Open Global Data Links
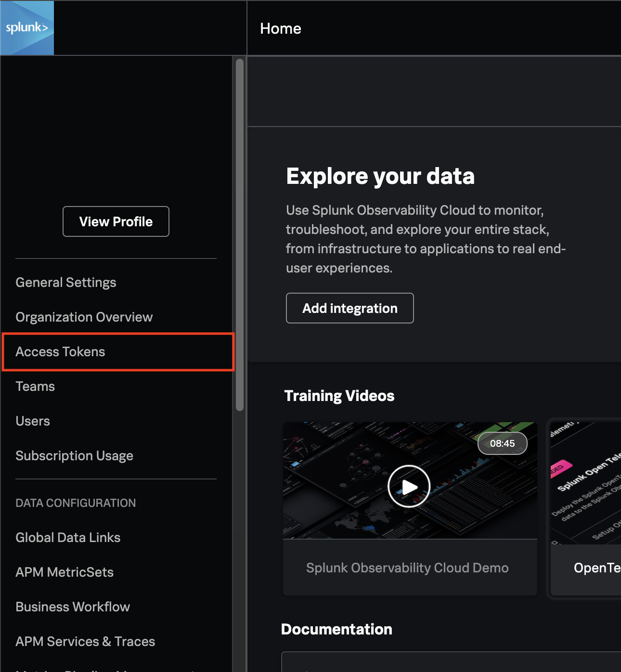 tap(68, 537)
